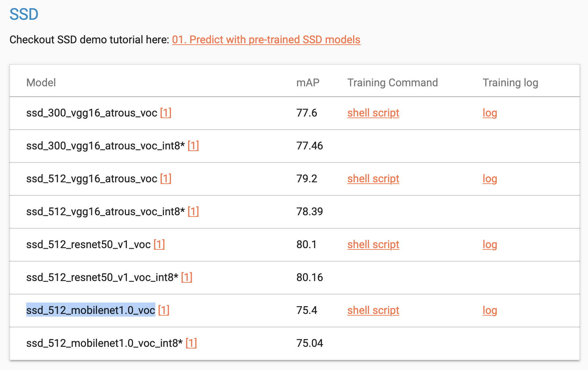View the training log for ssd_512_mobilenet1.0_voc
The height and width of the screenshot is (370, 588).
490,311
